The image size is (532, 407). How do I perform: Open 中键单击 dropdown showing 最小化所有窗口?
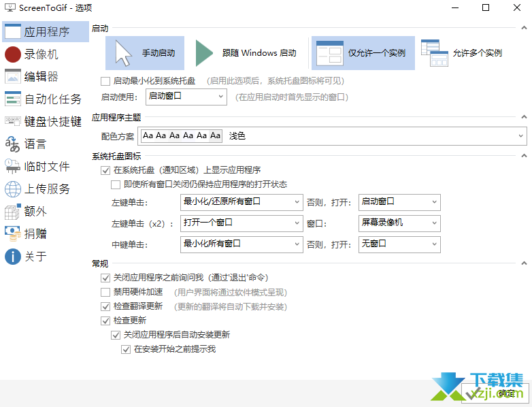[242, 244]
